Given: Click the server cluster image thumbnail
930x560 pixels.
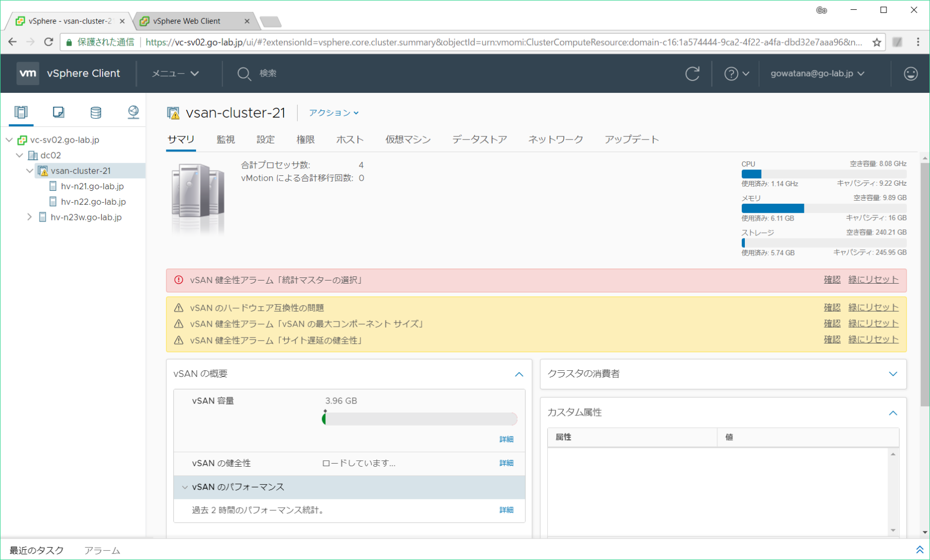Looking at the screenshot, I should pyautogui.click(x=198, y=199).
